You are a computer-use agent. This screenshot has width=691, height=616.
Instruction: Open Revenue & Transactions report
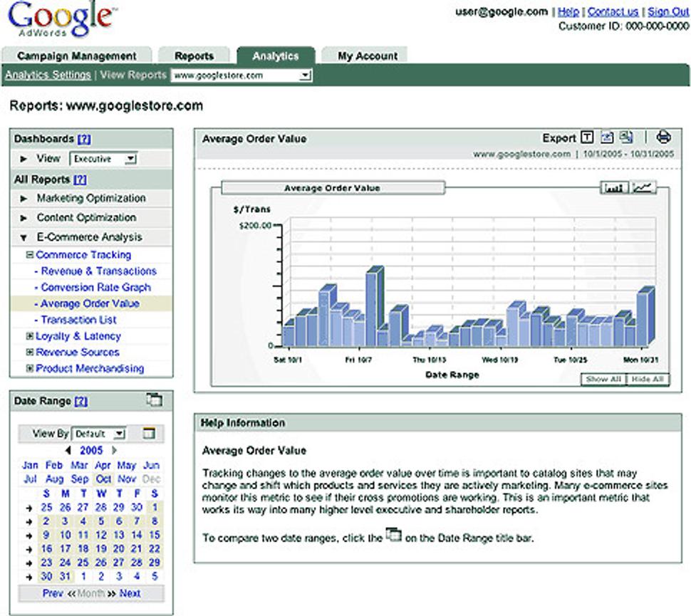[x=99, y=271]
